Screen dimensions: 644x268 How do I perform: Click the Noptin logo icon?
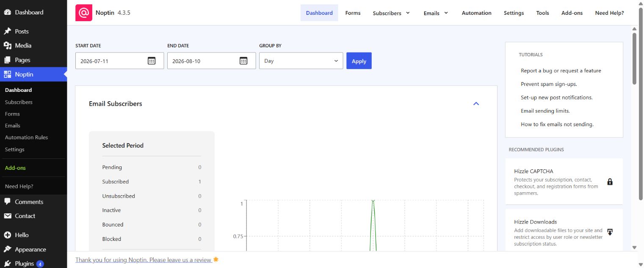click(84, 13)
